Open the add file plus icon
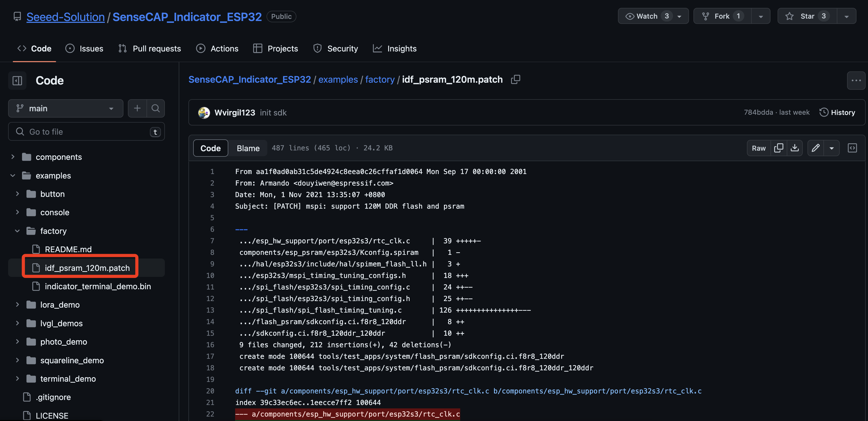The height and width of the screenshot is (421, 868). (137, 108)
